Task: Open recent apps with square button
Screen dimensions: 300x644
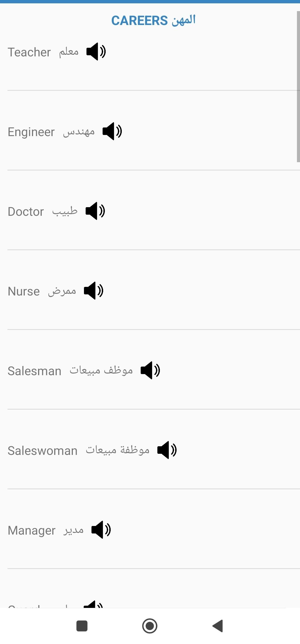Action: click(82, 626)
